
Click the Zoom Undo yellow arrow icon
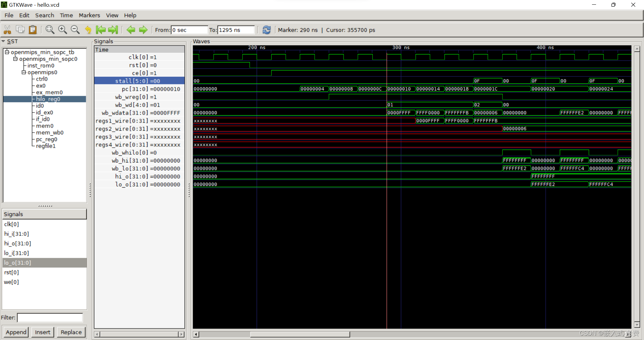click(88, 30)
